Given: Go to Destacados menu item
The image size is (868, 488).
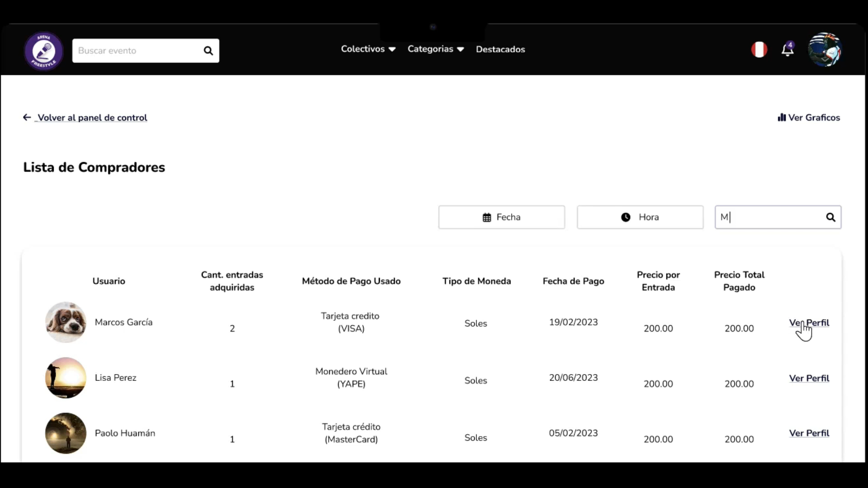Looking at the screenshot, I should coord(500,49).
